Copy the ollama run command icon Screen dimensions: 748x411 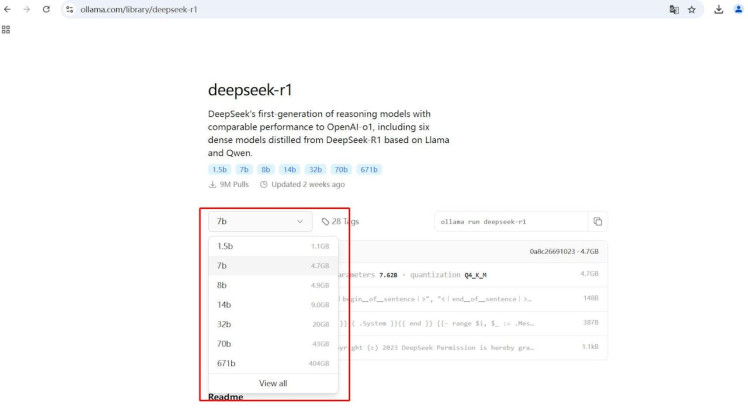coord(598,222)
